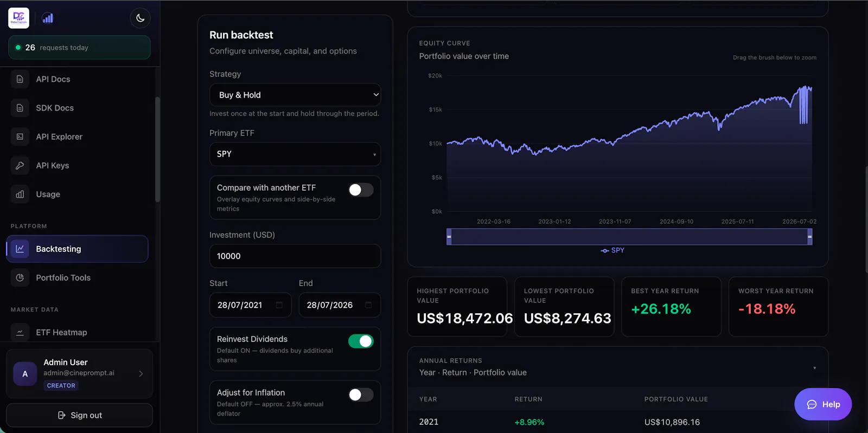Click the API Docs document icon
868x433 pixels.
(x=20, y=79)
